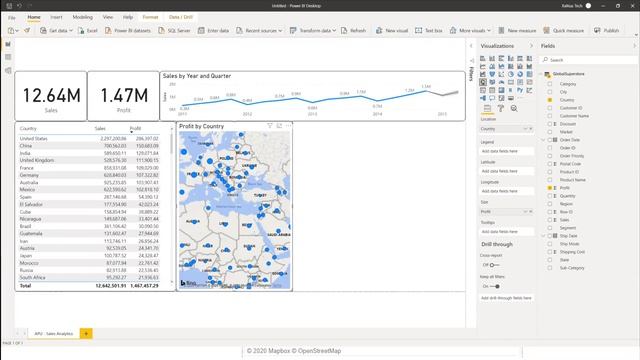Open the Data view in left sidebar

(8, 57)
